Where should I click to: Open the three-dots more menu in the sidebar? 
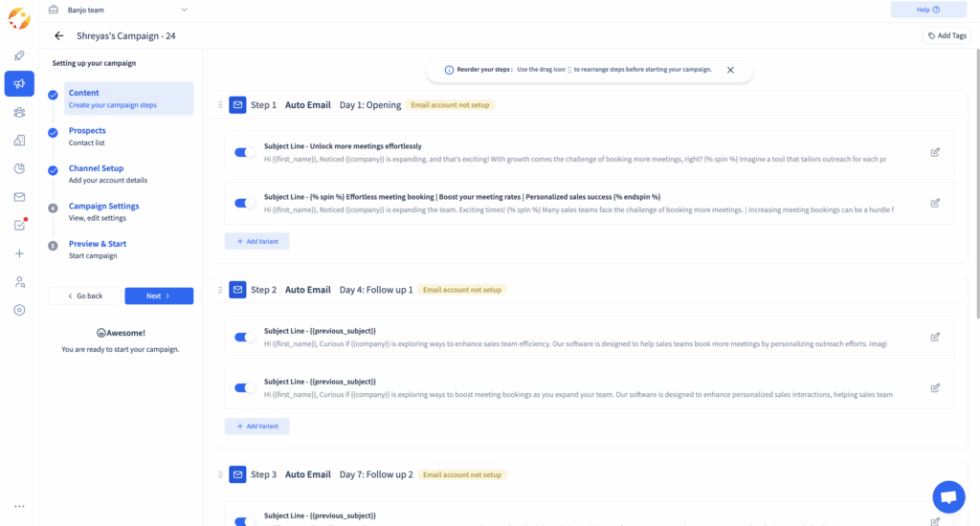(19, 506)
